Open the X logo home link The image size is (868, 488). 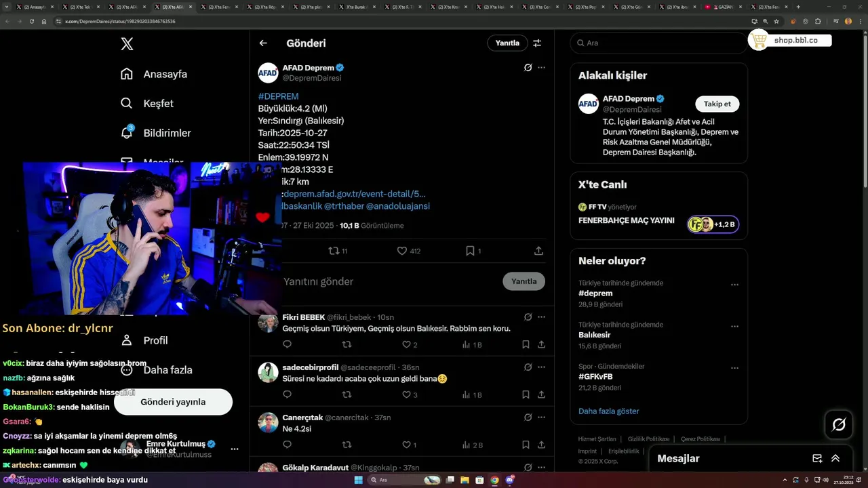click(127, 44)
